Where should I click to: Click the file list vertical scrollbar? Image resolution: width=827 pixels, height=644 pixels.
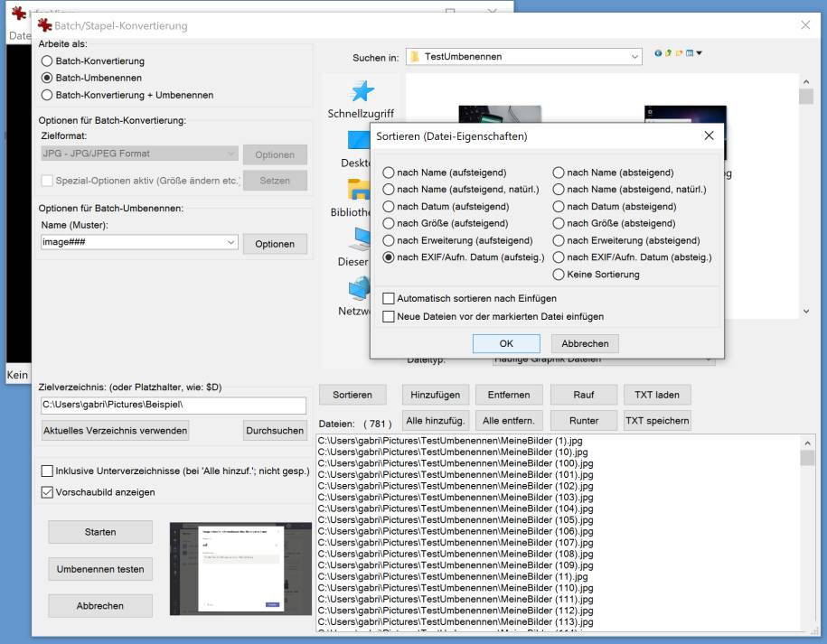point(807,542)
